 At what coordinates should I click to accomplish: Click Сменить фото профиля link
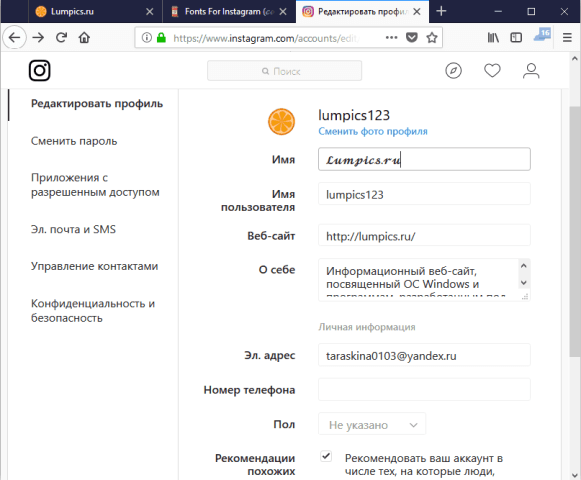(373, 131)
